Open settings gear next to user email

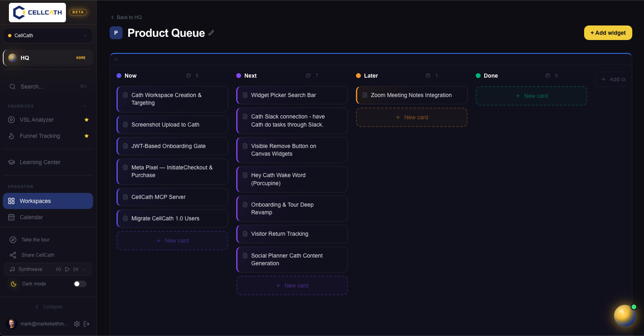(77, 324)
